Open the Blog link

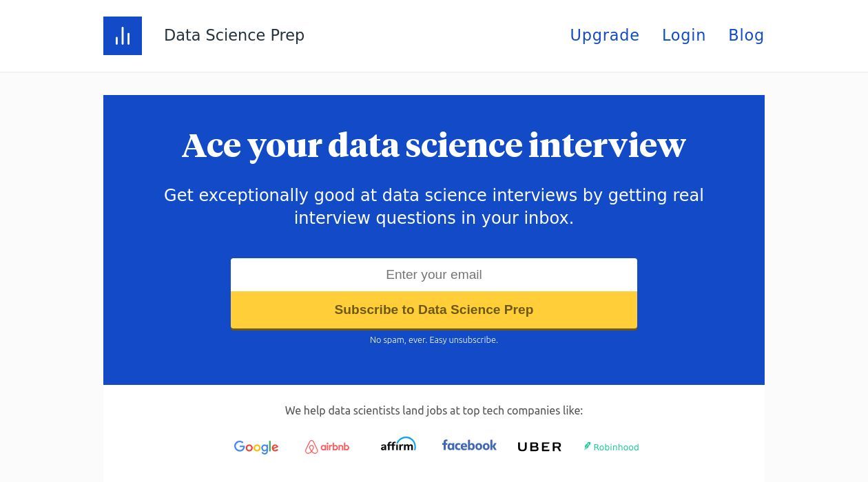pos(746,35)
